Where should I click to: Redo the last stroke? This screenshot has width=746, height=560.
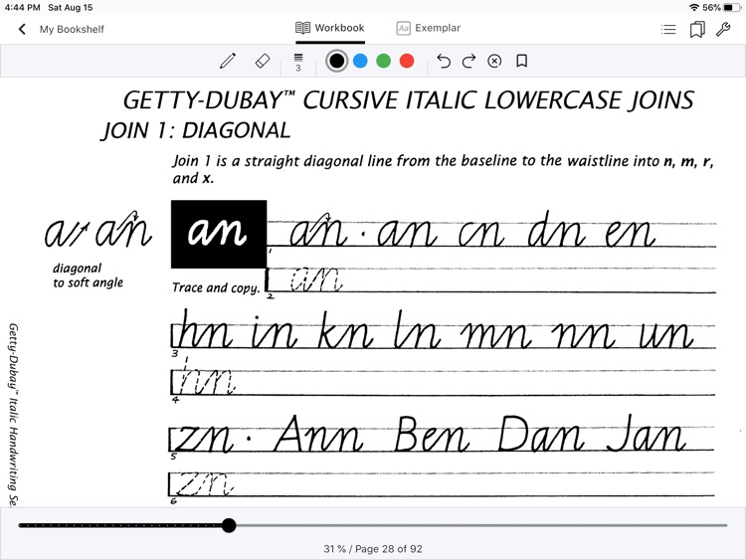[469, 61]
